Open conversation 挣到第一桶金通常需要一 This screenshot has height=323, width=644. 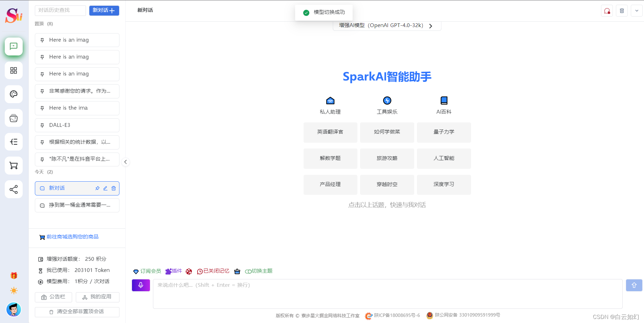click(77, 205)
